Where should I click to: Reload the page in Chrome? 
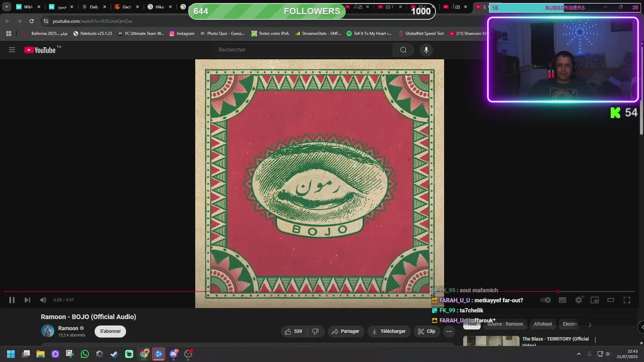(x=31, y=21)
